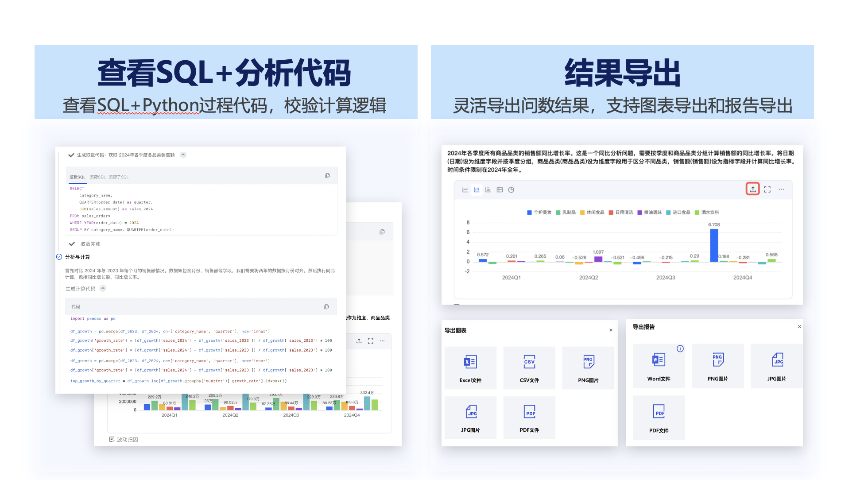The width and height of the screenshot is (868, 480).
Task: Select the pie chart view icon
Action: (x=511, y=190)
